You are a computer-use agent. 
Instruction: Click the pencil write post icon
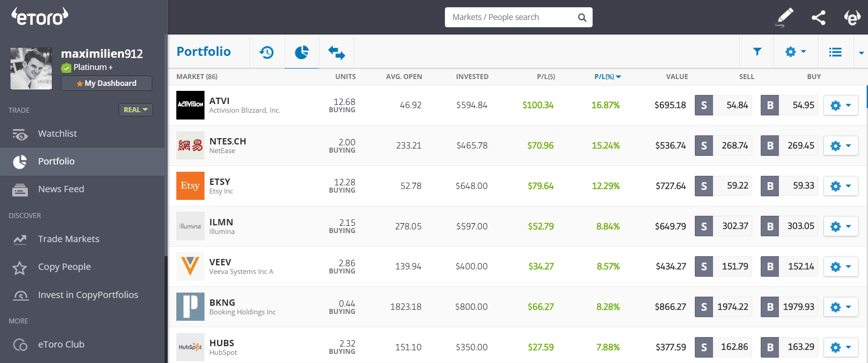(784, 17)
